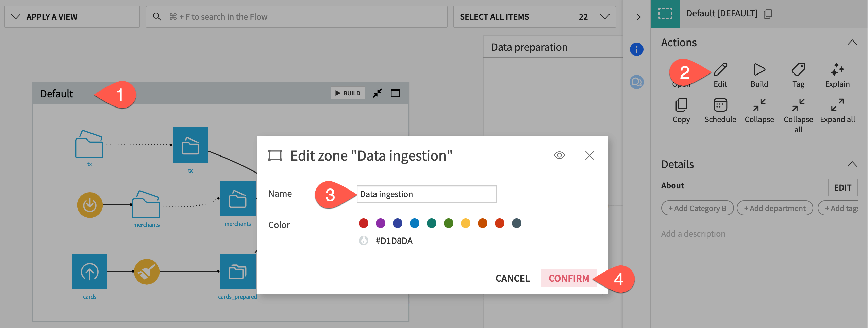
Task: Collapse the Actions section
Action: tap(853, 42)
